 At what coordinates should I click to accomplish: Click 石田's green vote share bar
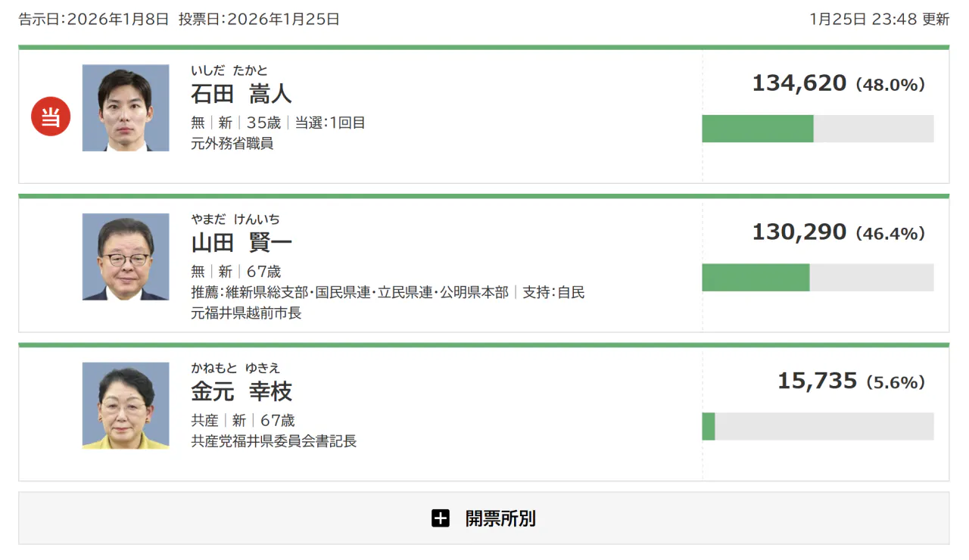757,129
